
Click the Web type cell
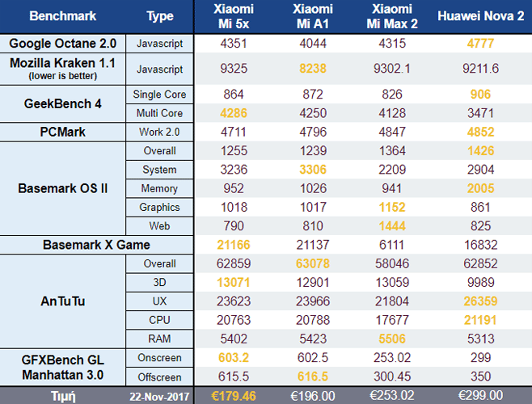[x=159, y=226]
